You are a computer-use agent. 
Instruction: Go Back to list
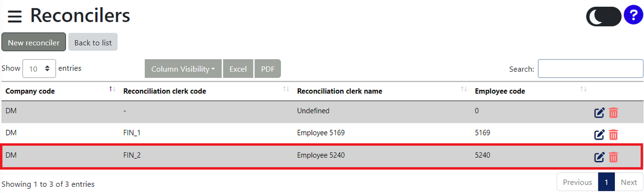[x=93, y=43]
